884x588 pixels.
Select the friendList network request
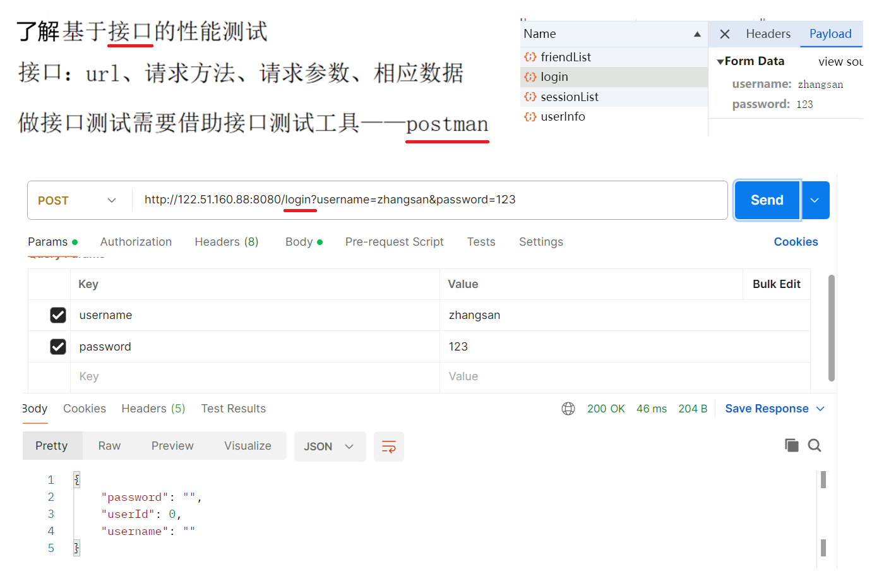pyautogui.click(x=614, y=57)
